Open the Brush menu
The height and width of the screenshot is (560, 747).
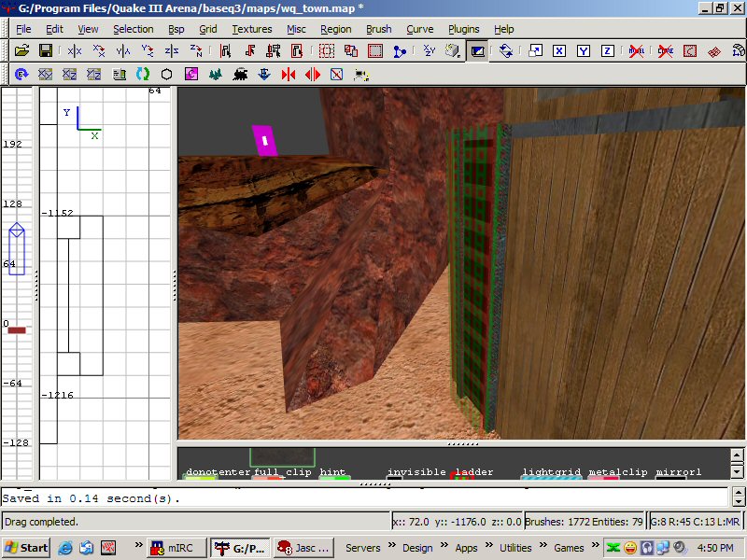pos(379,29)
